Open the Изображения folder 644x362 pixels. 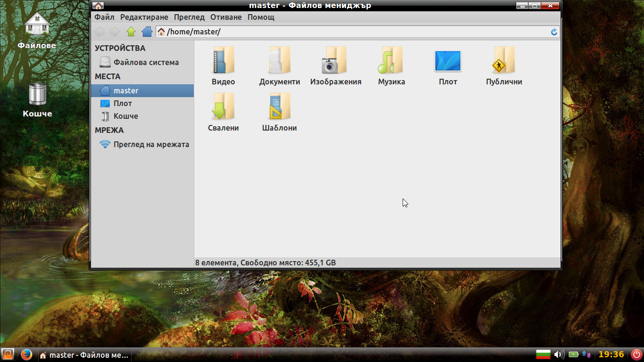tap(336, 66)
